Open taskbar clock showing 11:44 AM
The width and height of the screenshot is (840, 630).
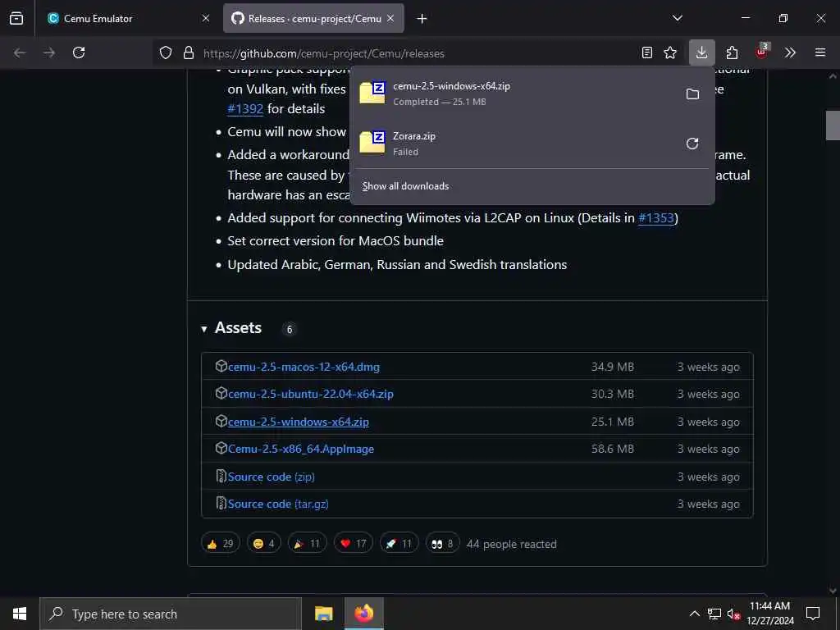pos(769,614)
